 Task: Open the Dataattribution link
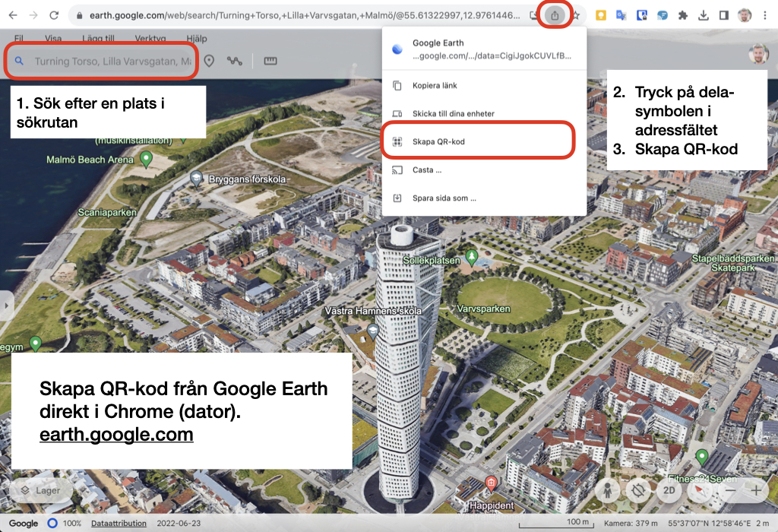(119, 523)
